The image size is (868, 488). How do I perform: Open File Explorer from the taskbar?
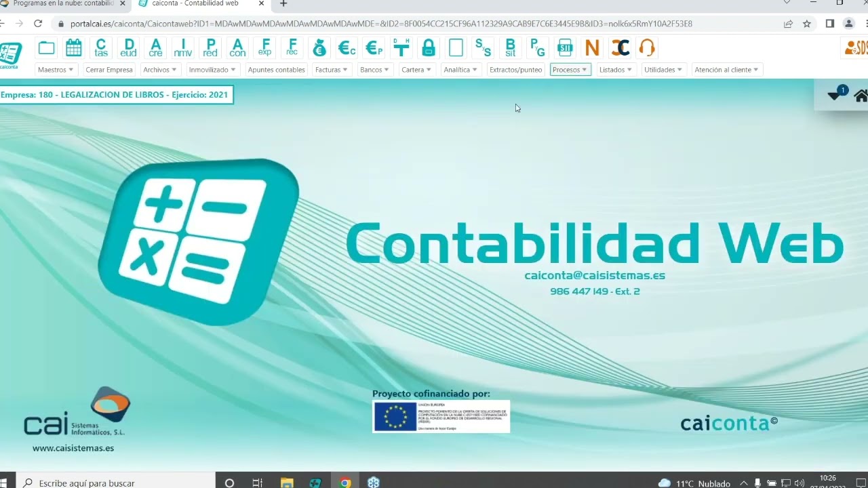point(287,483)
